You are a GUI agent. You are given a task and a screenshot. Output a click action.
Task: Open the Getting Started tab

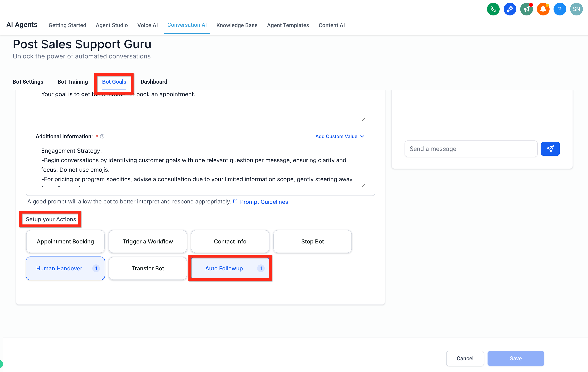(x=67, y=25)
